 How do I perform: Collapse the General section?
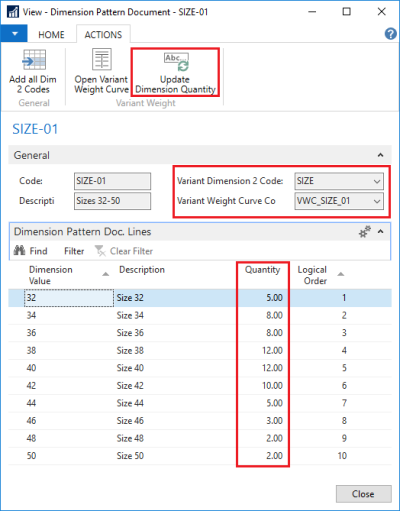(380, 155)
